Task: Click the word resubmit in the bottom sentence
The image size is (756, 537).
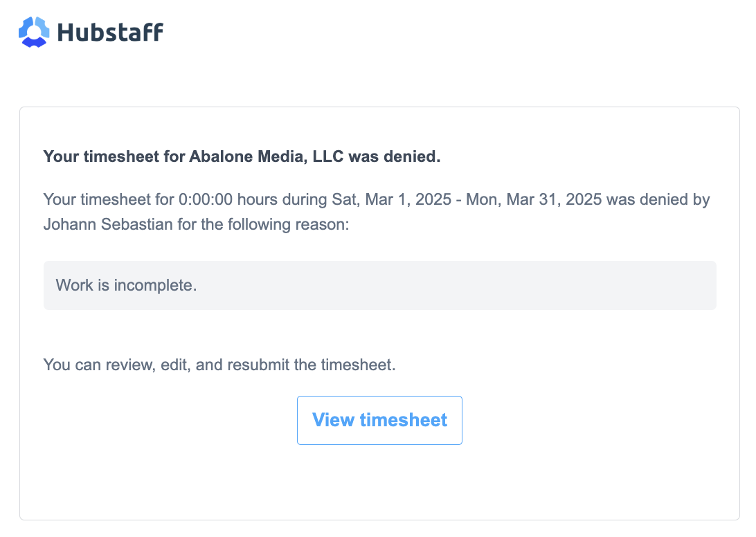Action: [258, 365]
